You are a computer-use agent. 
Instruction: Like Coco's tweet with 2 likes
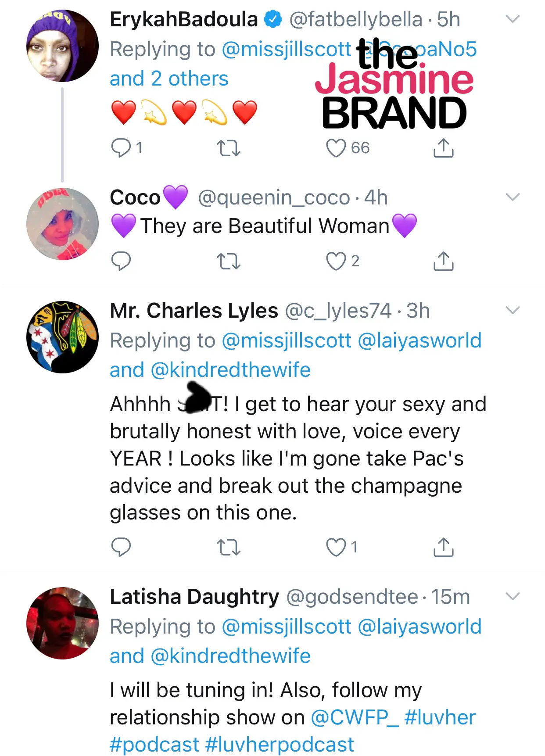(x=336, y=261)
